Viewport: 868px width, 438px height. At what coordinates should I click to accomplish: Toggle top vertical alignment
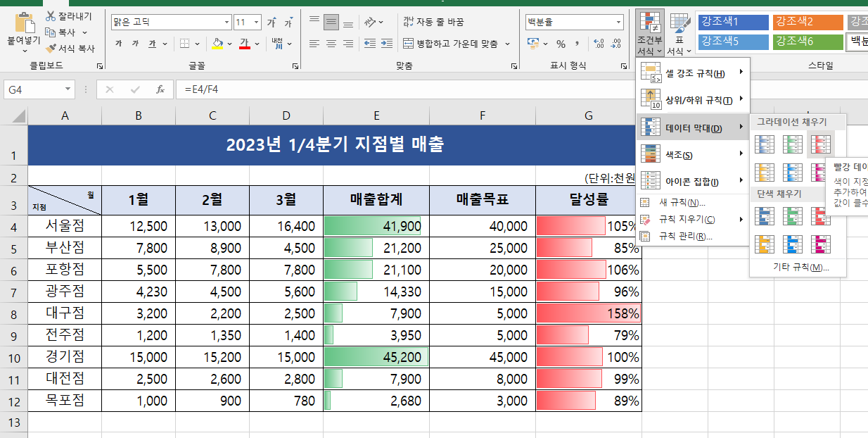coord(314,22)
